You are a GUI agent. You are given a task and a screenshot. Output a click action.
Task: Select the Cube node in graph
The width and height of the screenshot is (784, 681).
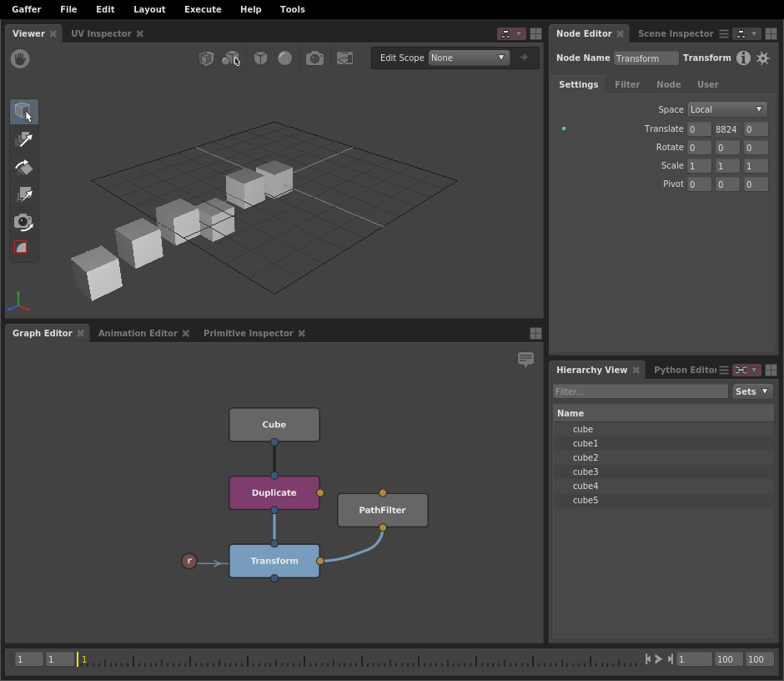(274, 424)
